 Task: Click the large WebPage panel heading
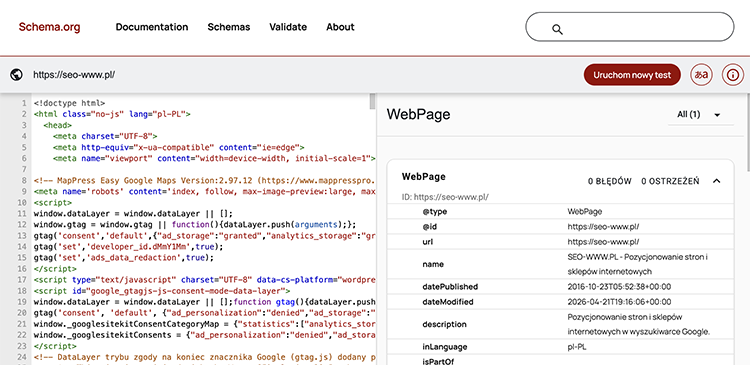[418, 114]
